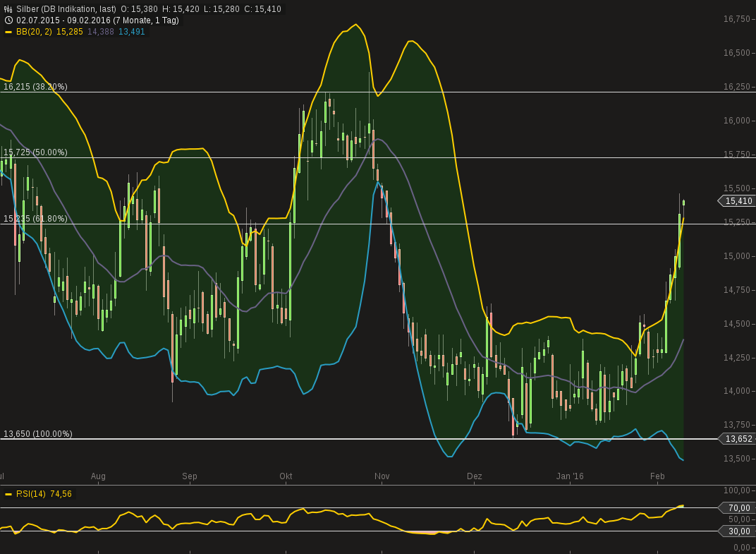This screenshot has height=554, width=756.
Task: Click the 15,725 (50.00%) Fibonacci label
Action: (x=35, y=152)
